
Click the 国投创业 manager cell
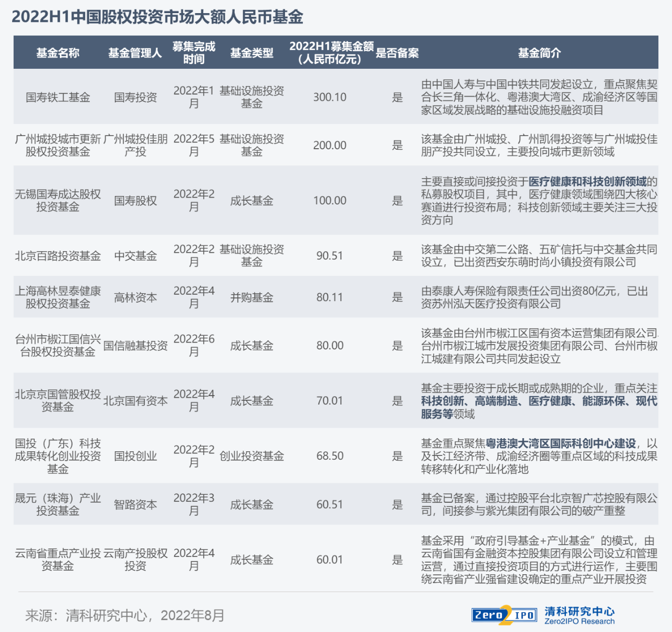pyautogui.click(x=135, y=456)
